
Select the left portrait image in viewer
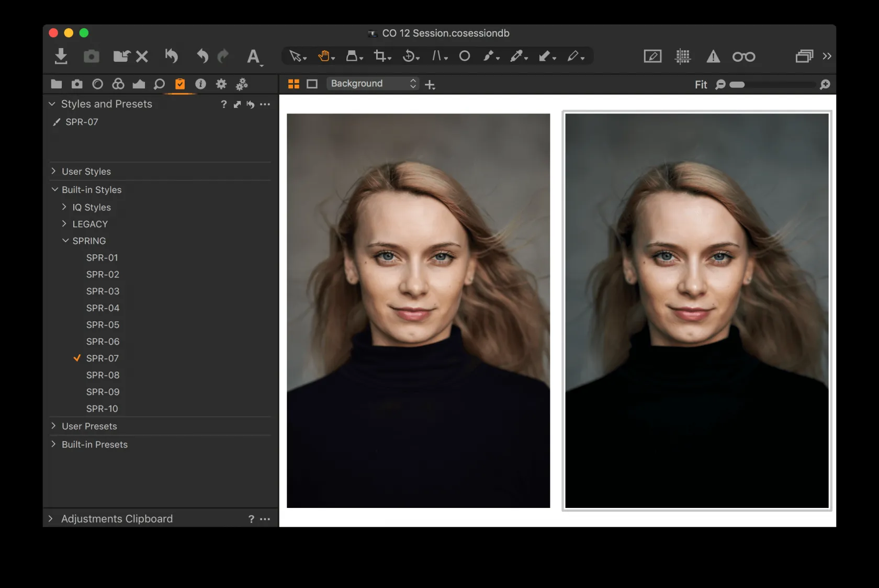click(418, 310)
